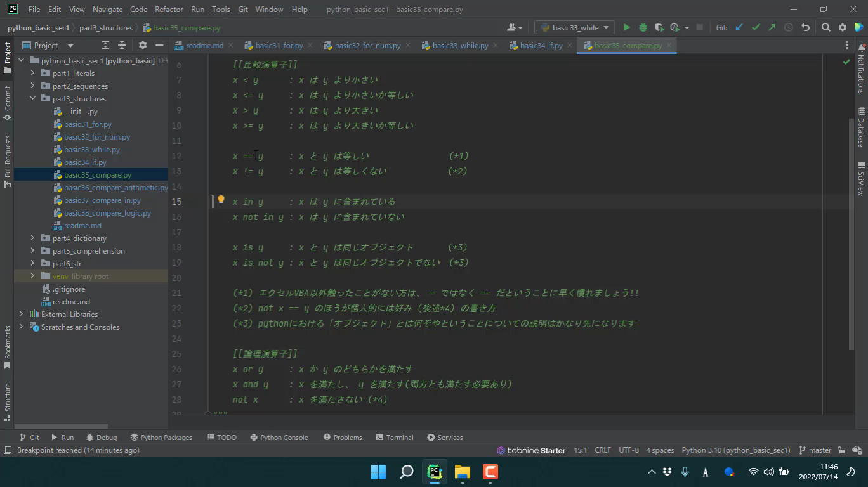
Task: Open the Refactor menu
Action: coord(169,10)
